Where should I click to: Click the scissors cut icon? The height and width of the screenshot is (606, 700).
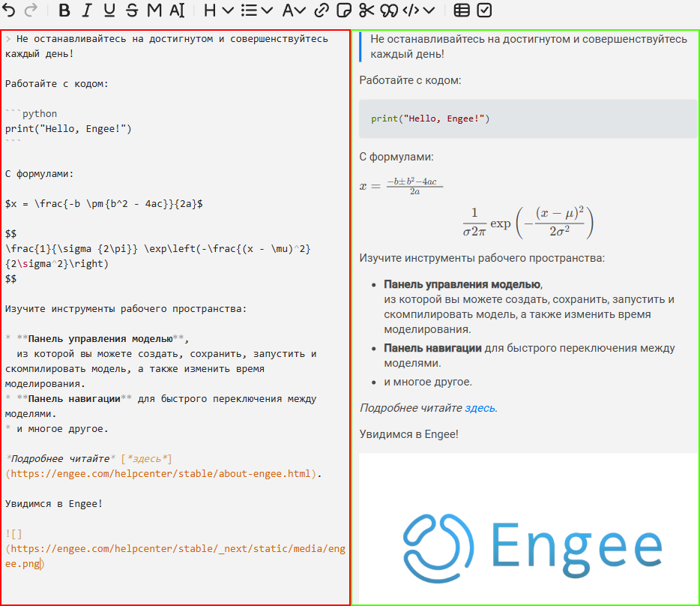[366, 10]
